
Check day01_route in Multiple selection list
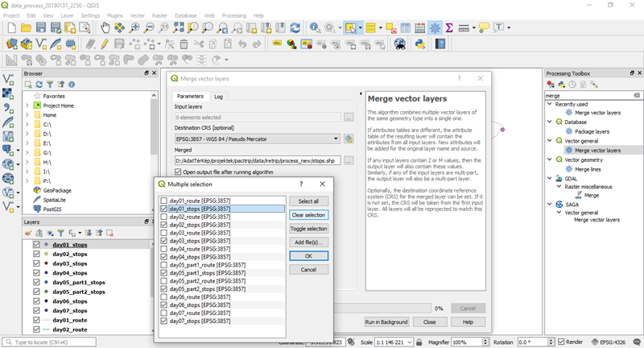click(164, 201)
